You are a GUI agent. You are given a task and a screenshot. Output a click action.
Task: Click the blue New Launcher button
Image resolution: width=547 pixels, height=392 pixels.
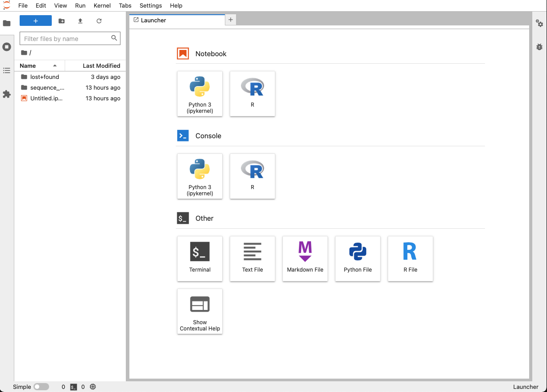click(36, 21)
